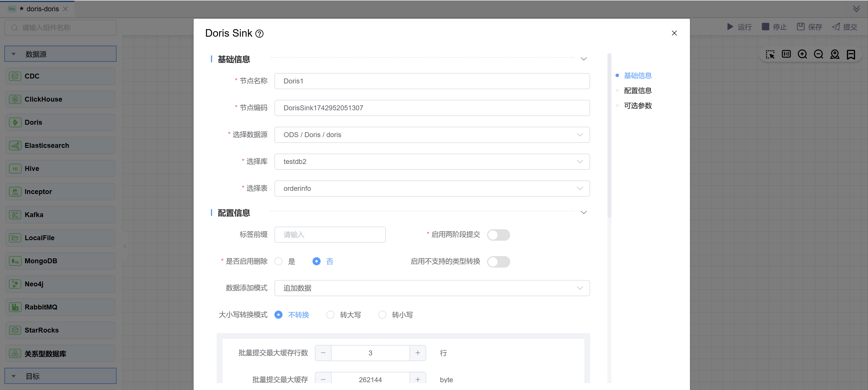Enable the 启用两阶段提交 switch
This screenshot has width=868, height=390.
[498, 235]
